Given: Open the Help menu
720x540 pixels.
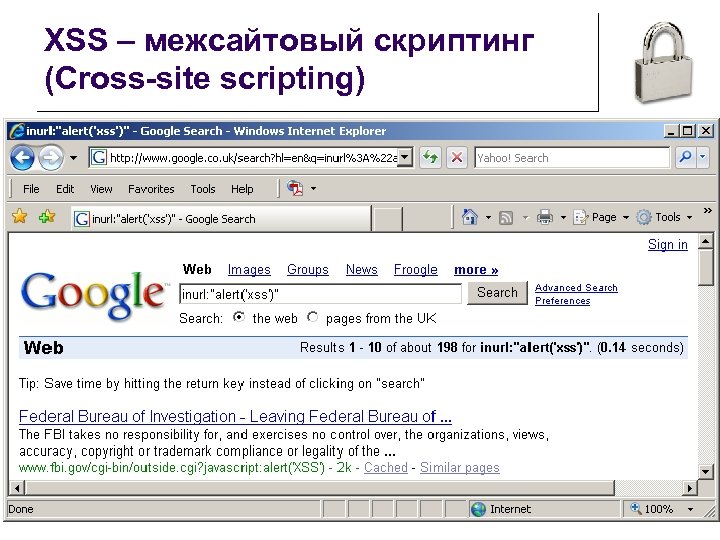Looking at the screenshot, I should pyautogui.click(x=242, y=189).
